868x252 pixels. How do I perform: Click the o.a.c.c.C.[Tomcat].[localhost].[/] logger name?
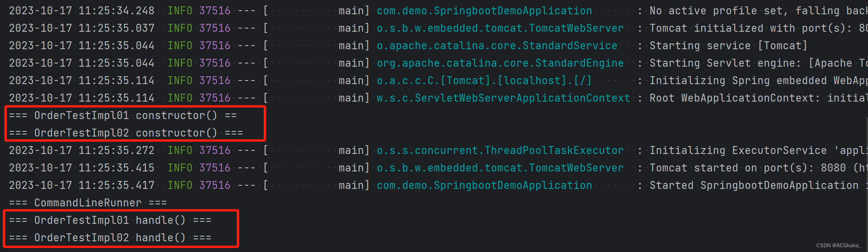coord(484,81)
